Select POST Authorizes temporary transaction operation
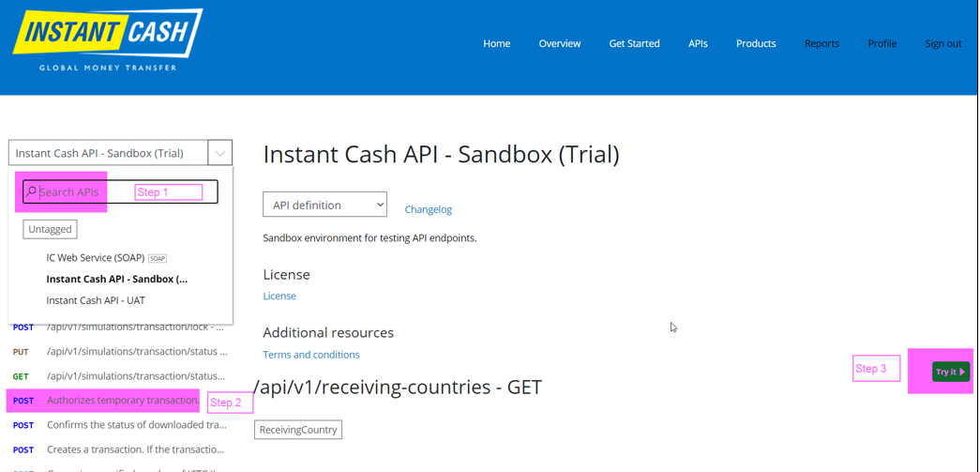Viewport: 980px width, 472px height. (122, 401)
